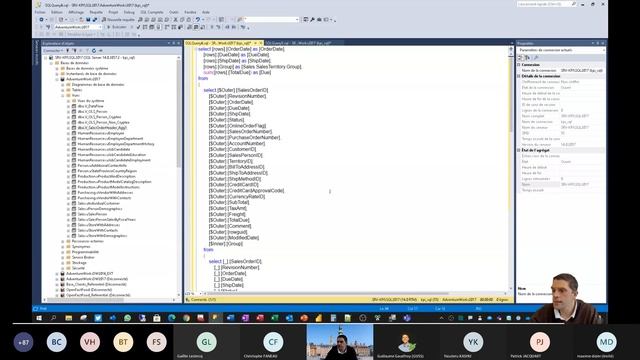Click the Undo icon in the toolbar
The image size is (640, 360).
(198, 19)
